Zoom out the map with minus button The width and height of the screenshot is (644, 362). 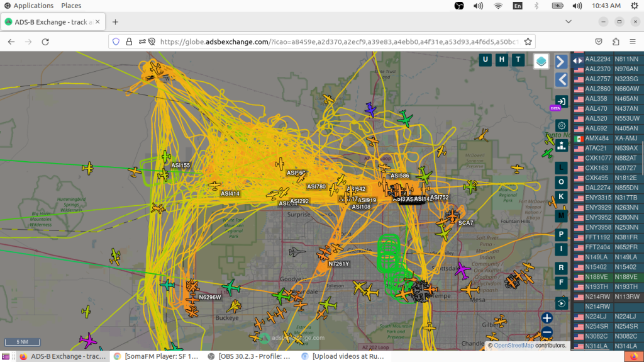pos(547,332)
